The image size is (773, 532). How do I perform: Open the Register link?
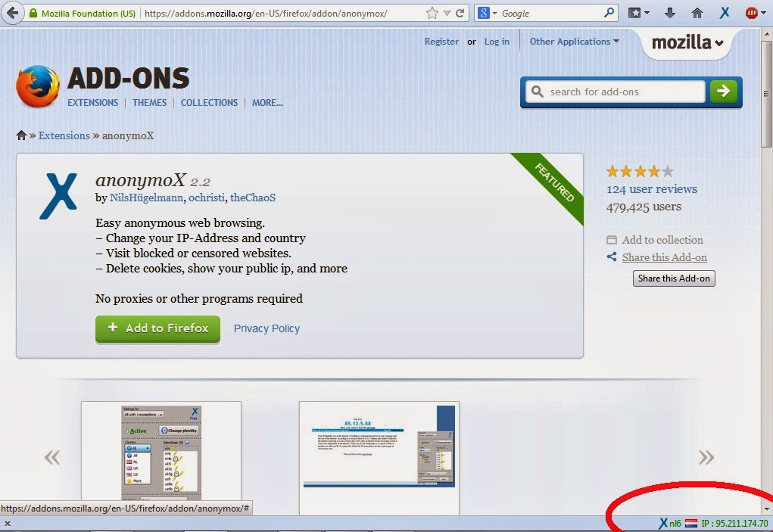(441, 42)
